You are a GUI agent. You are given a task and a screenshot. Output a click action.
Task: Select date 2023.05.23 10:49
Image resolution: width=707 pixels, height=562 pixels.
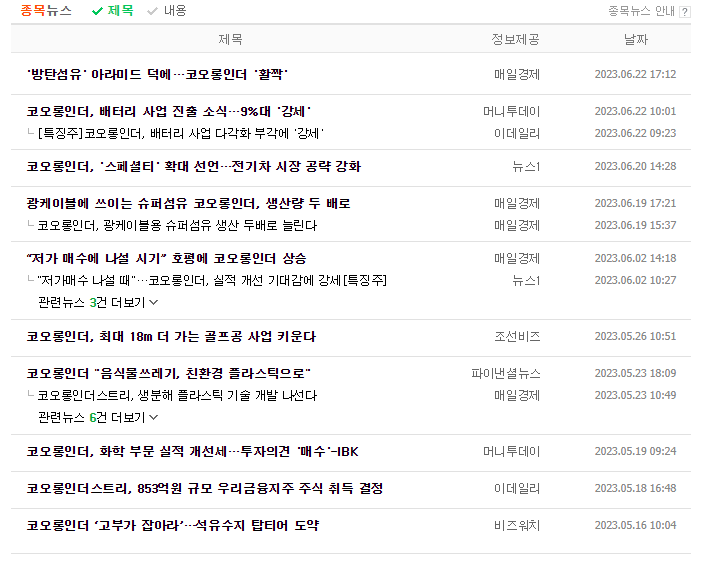pyautogui.click(x=635, y=395)
